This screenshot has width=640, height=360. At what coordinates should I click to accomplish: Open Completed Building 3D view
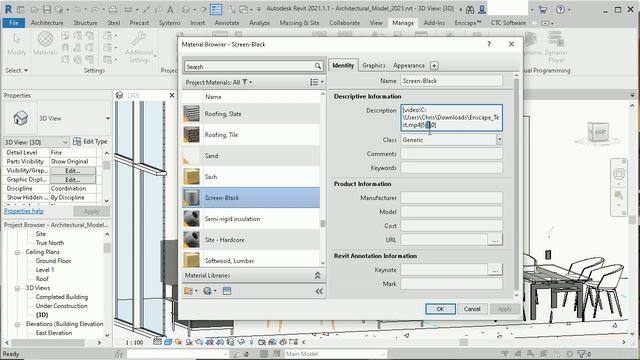(x=62, y=297)
